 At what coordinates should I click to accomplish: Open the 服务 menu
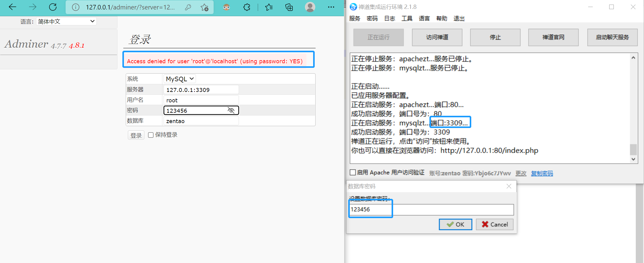click(x=355, y=19)
